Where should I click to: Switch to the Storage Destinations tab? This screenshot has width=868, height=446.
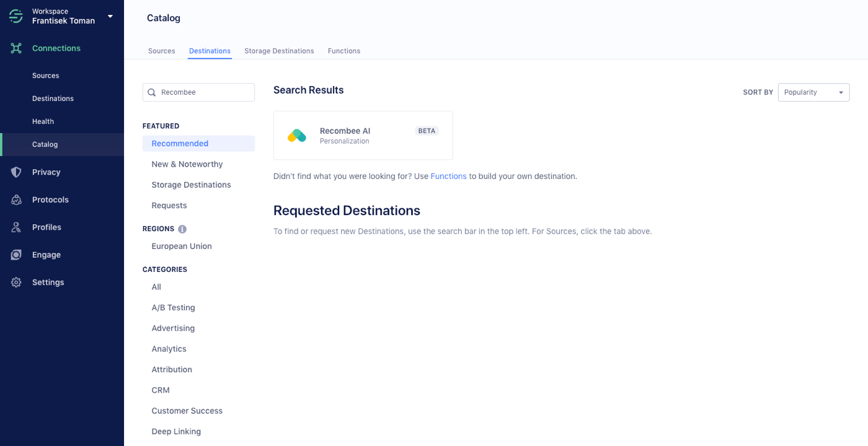tap(279, 51)
